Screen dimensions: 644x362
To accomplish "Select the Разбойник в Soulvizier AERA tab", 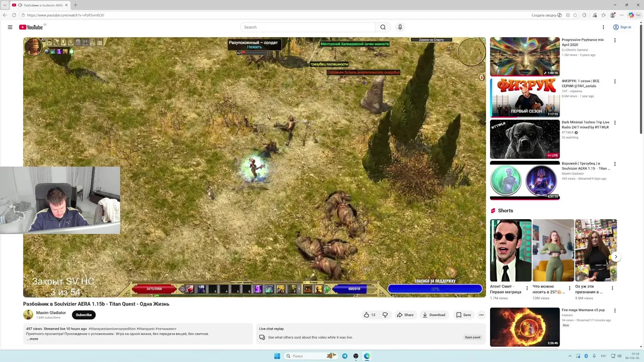I will (x=40, y=5).
